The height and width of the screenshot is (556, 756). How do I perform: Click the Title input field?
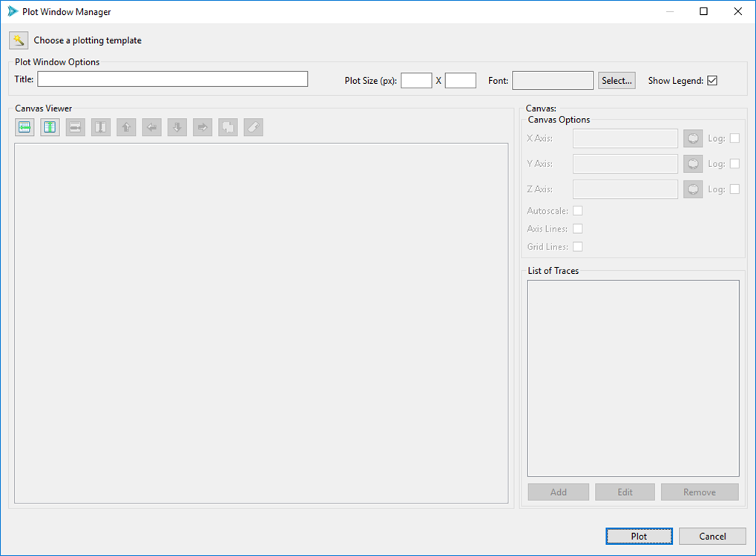(172, 79)
